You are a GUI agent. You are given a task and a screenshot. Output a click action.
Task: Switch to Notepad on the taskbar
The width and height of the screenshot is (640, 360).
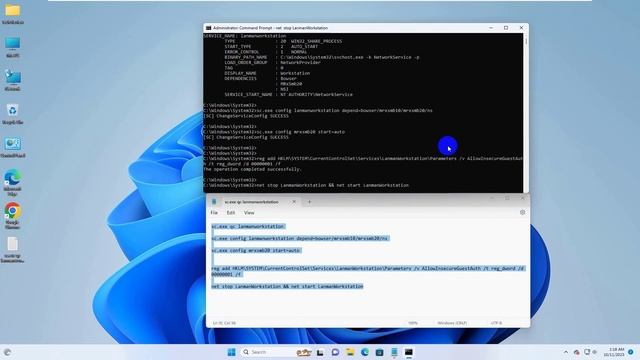[394, 352]
